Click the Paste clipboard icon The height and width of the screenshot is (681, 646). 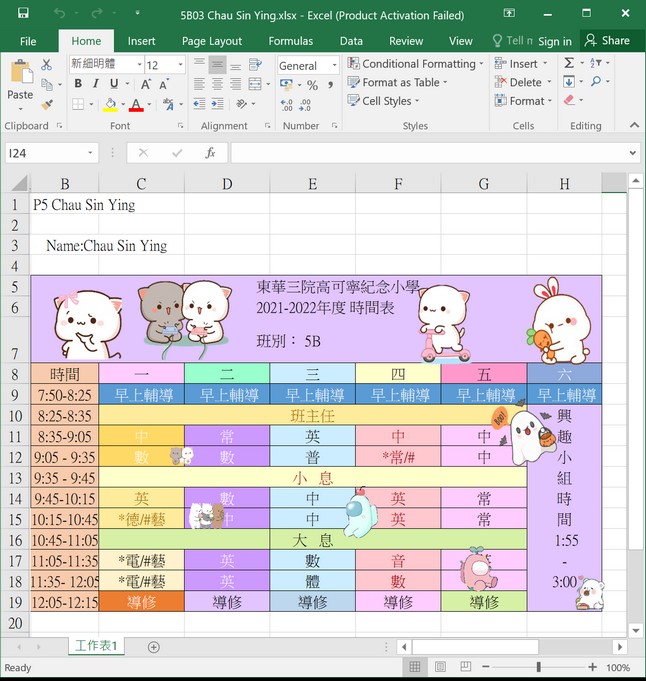point(21,72)
